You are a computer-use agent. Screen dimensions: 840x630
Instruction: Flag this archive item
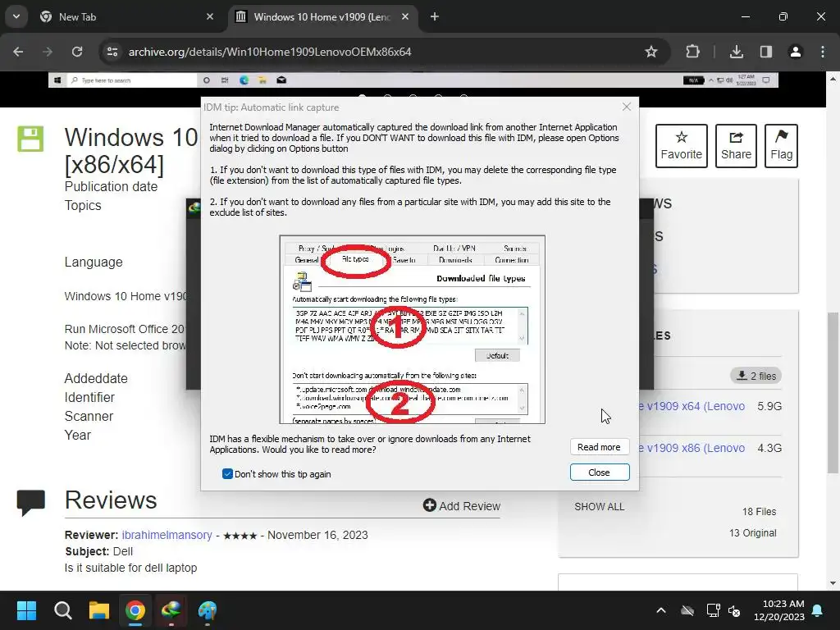[x=781, y=146]
